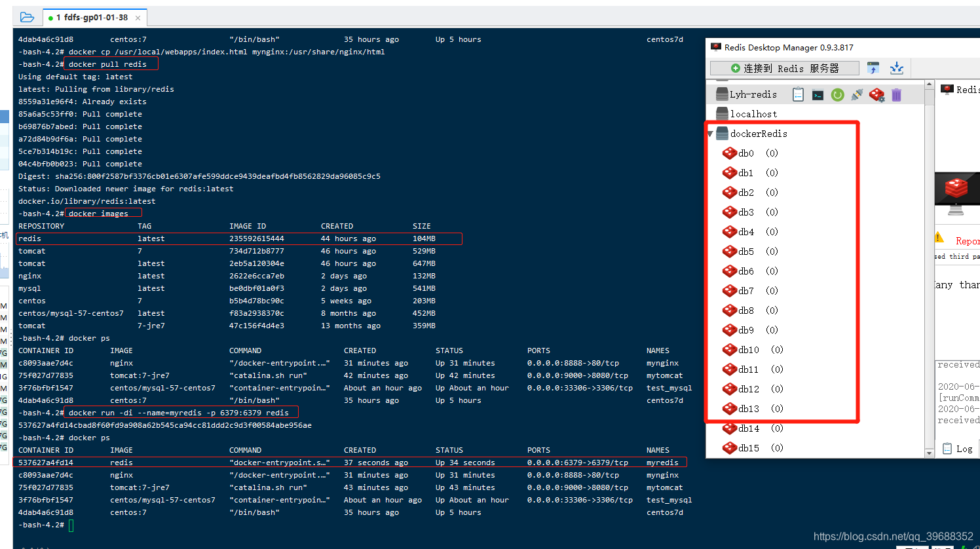
Task: Click the export connections download icon
Action: click(897, 68)
